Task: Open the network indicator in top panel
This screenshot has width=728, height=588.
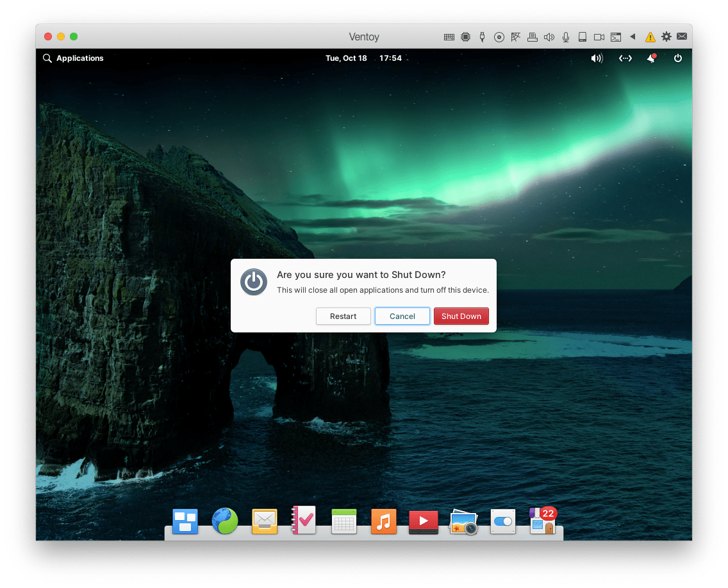Action: pos(625,58)
